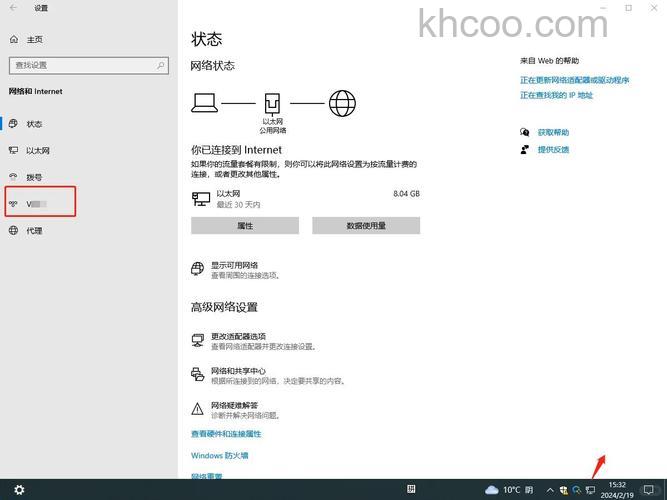
Task: Click the home icon beside 主页
Action: 14,40
